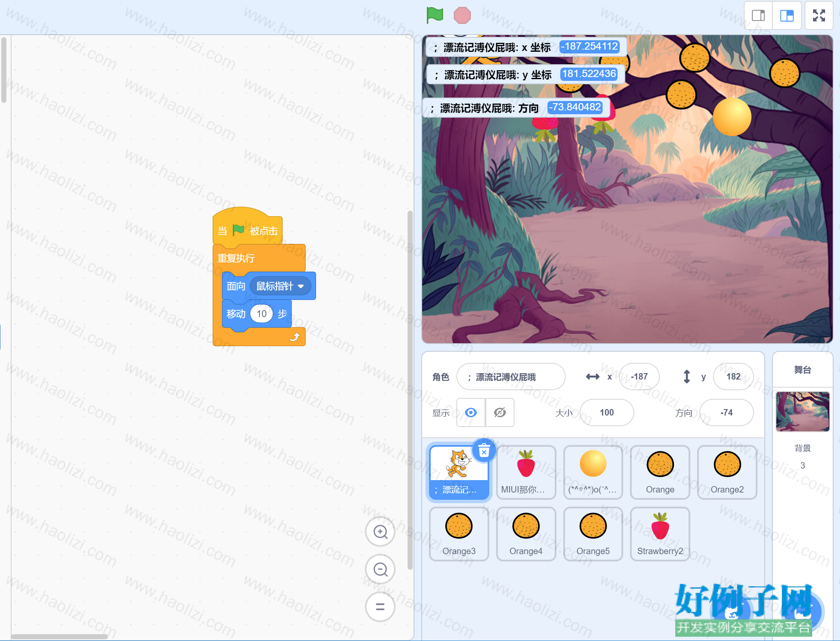Click the horizontal x arrows icon
840x641 pixels.
click(x=592, y=377)
